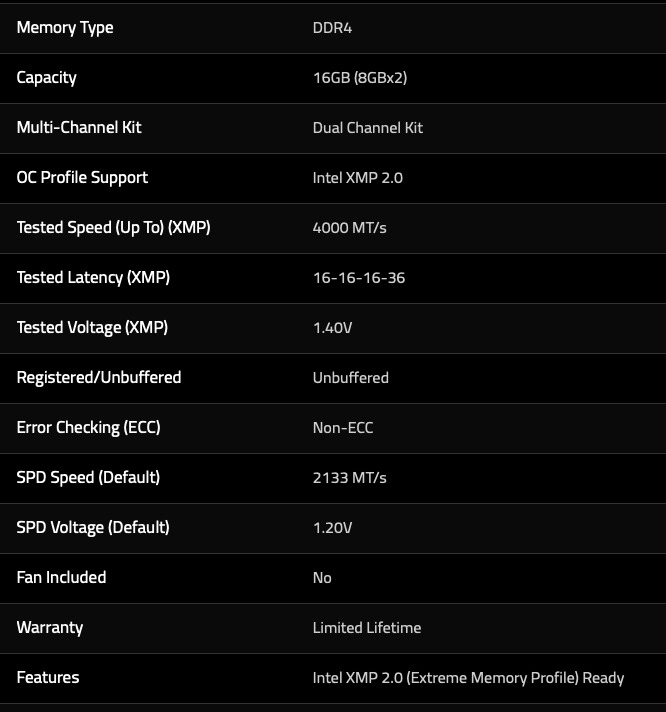Select the 4000 MT/s tested speed
Viewport: 666px width, 712px height.
350,228
